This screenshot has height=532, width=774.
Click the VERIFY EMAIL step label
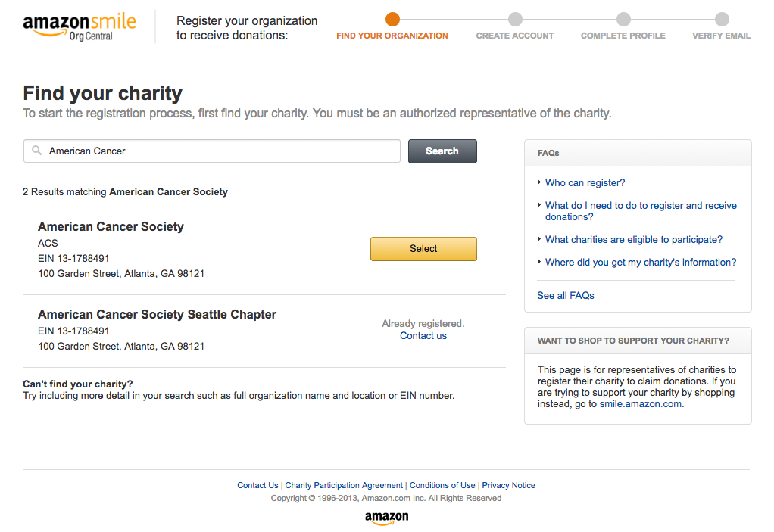pos(721,35)
